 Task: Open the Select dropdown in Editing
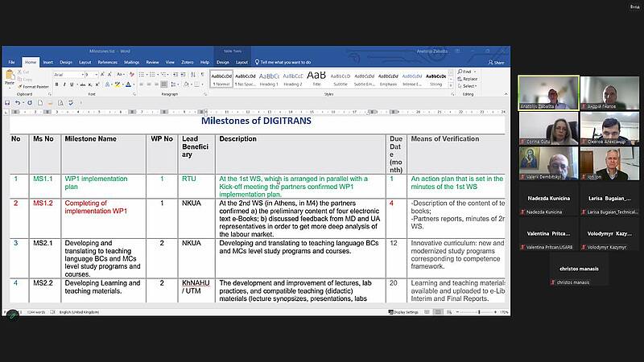(468, 86)
